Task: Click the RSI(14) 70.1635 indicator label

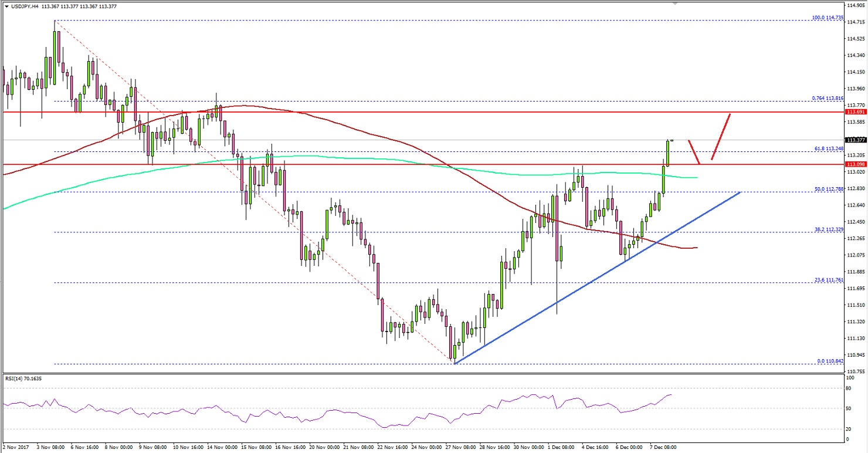Action: (23, 377)
